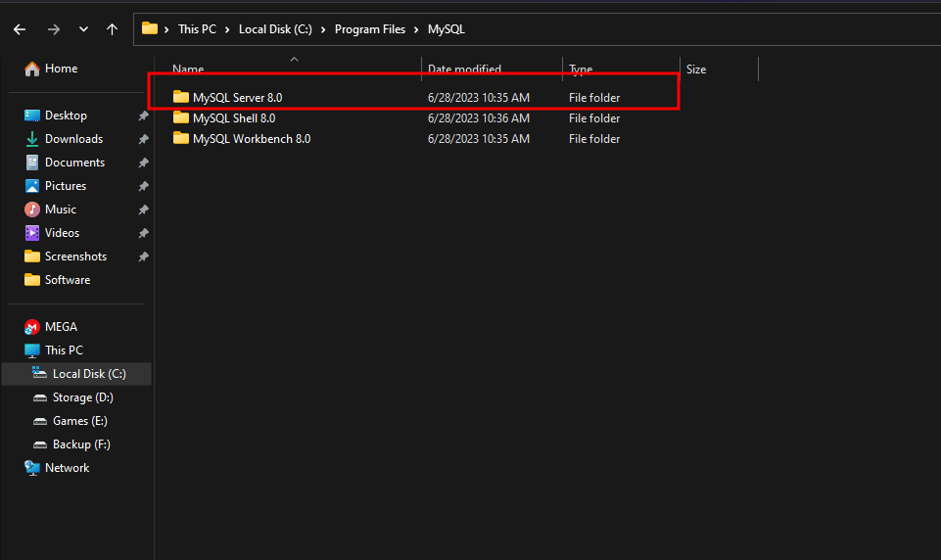Open the chevron after Program Files in the address bar
The height and width of the screenshot is (560, 941).
[x=416, y=29]
